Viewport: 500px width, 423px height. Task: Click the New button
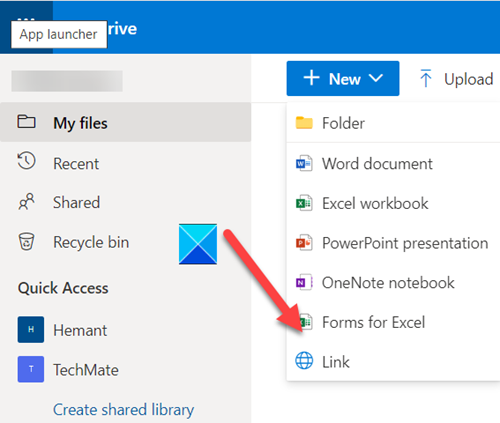tap(343, 78)
